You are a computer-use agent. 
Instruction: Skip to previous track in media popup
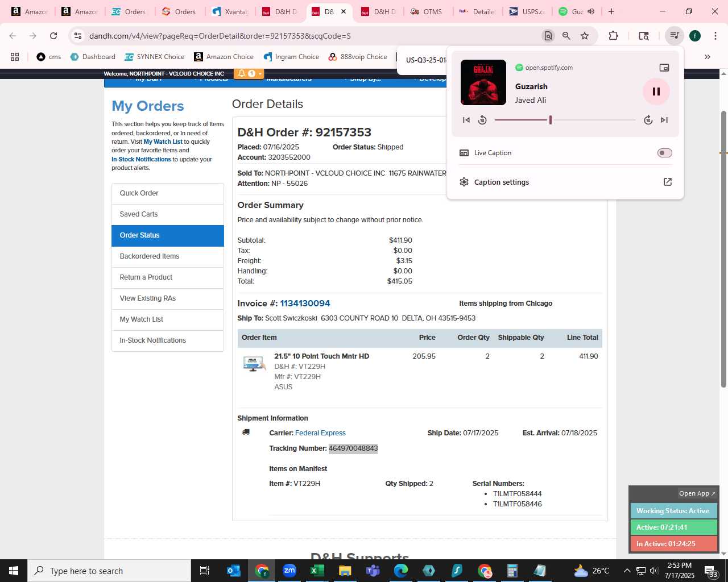point(466,120)
